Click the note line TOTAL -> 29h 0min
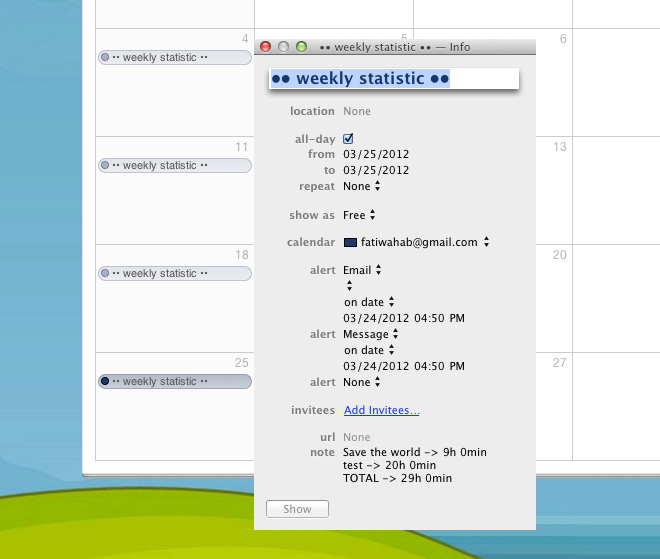This screenshot has height=559, width=660. [397, 478]
